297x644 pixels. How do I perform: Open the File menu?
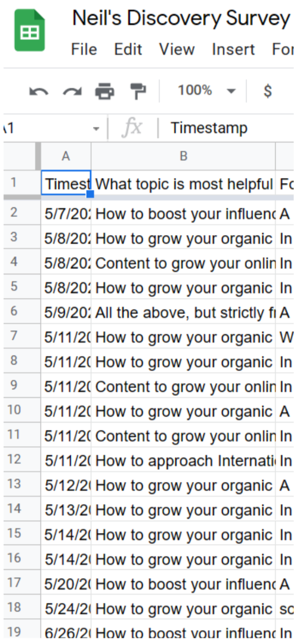(84, 50)
